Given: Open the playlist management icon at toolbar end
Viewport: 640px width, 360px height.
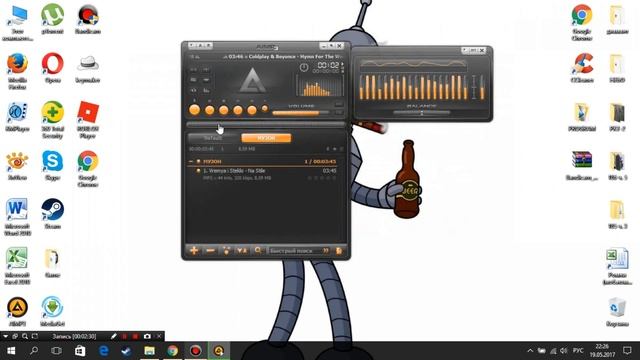Looking at the screenshot, I should (339, 251).
